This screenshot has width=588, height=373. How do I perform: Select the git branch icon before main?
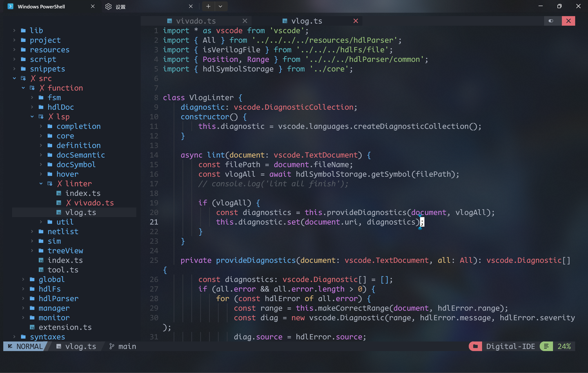click(x=111, y=346)
